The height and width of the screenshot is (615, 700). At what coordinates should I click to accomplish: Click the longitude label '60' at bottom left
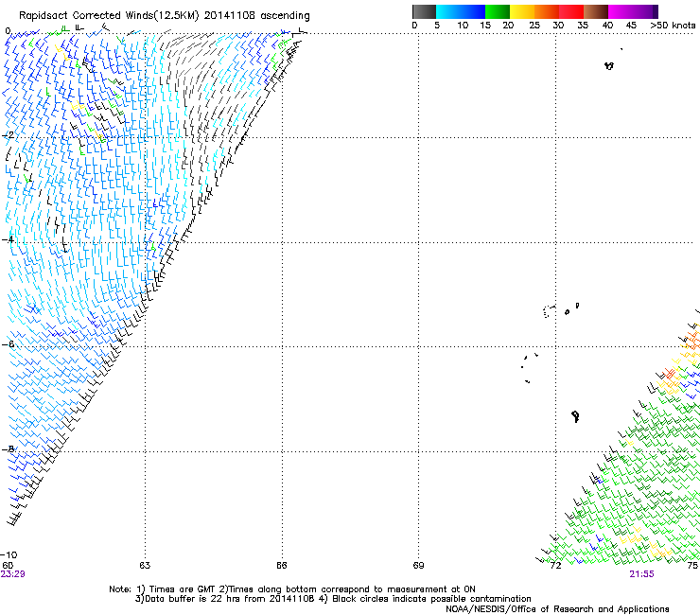coord(8,566)
